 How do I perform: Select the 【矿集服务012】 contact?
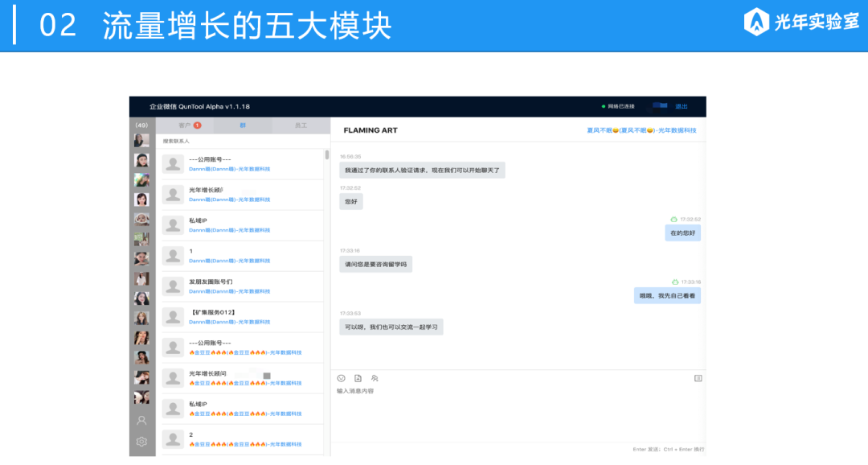pos(241,317)
